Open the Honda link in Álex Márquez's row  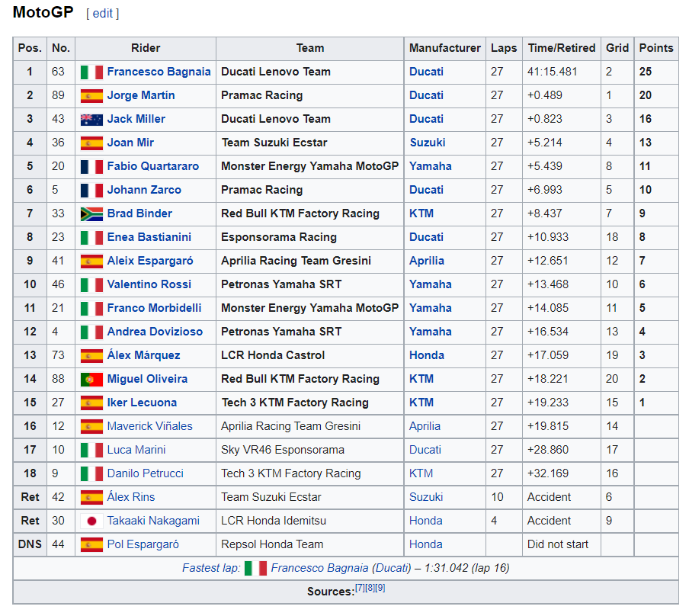coord(427,355)
